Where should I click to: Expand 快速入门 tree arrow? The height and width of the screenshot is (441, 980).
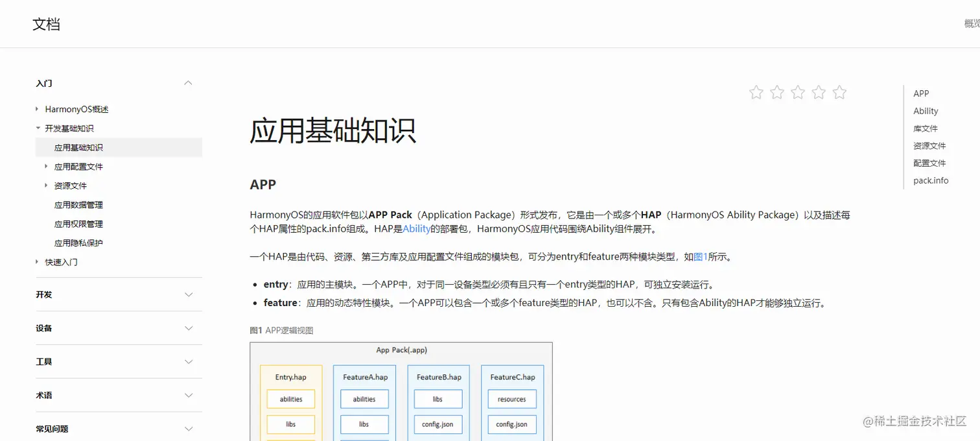pyautogui.click(x=38, y=262)
